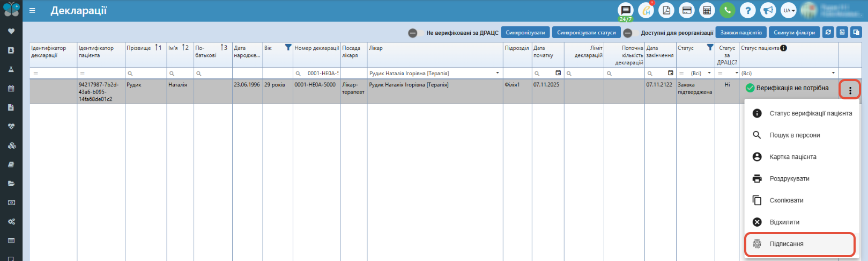This screenshot has width=868, height=261.
Task: Click 'Заявки пацієнтів' button
Action: pos(741,33)
